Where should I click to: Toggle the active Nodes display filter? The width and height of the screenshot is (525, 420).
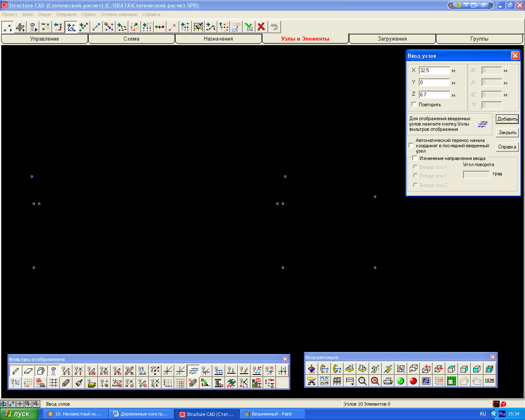point(193,371)
